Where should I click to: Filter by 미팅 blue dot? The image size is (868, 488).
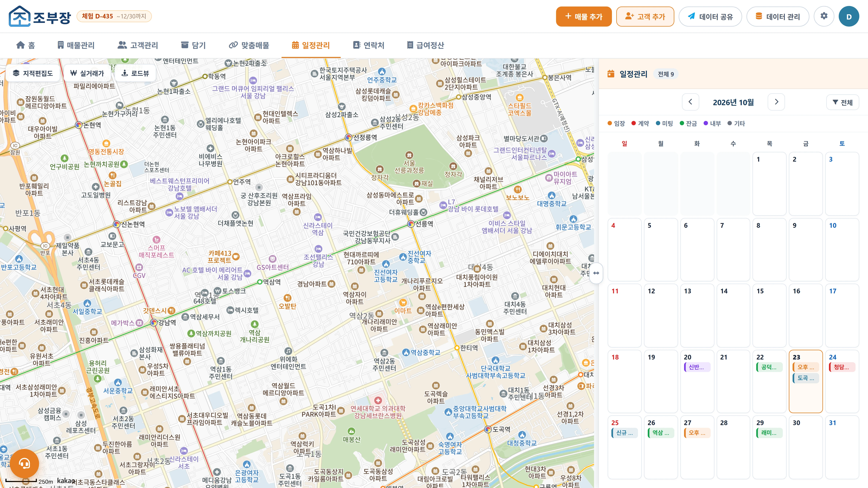(x=664, y=123)
